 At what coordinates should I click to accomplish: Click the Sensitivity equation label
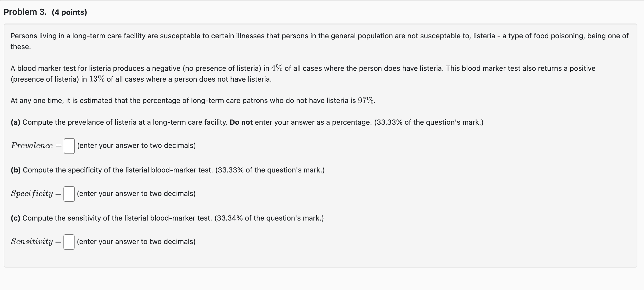[x=32, y=241]
